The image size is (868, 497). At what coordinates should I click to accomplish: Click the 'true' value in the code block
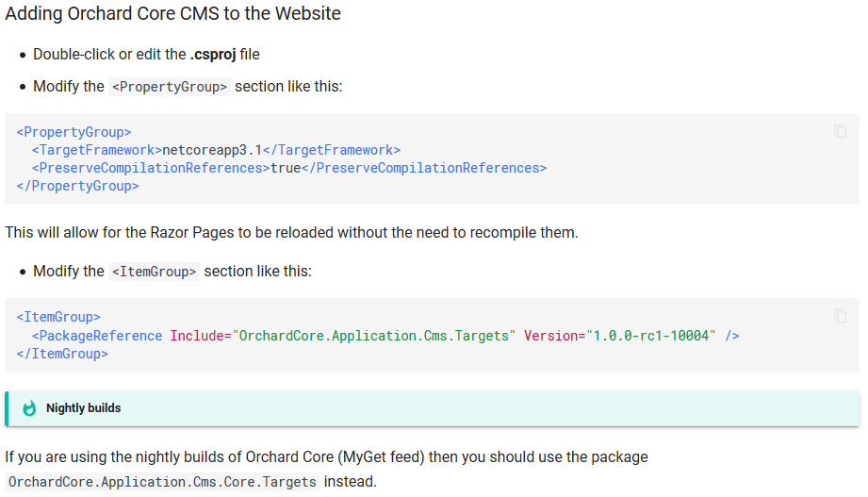point(286,168)
